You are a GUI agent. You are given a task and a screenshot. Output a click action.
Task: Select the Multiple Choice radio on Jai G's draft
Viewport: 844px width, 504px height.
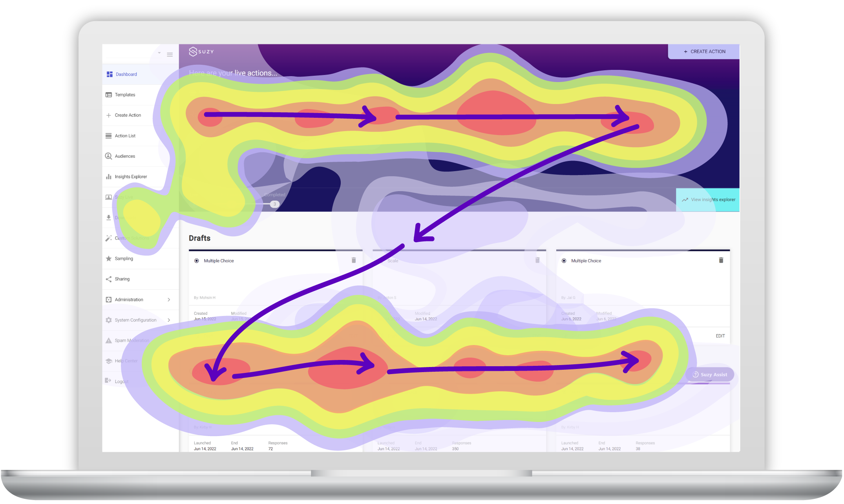pyautogui.click(x=564, y=260)
